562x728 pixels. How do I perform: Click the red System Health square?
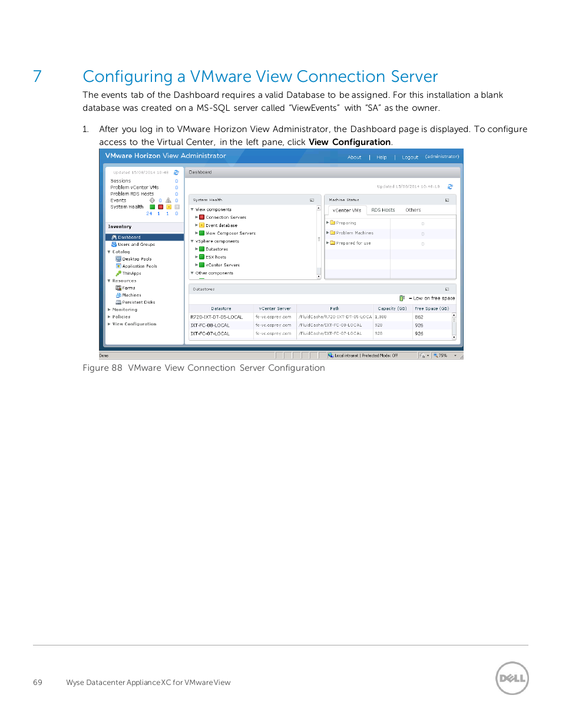[160, 207]
